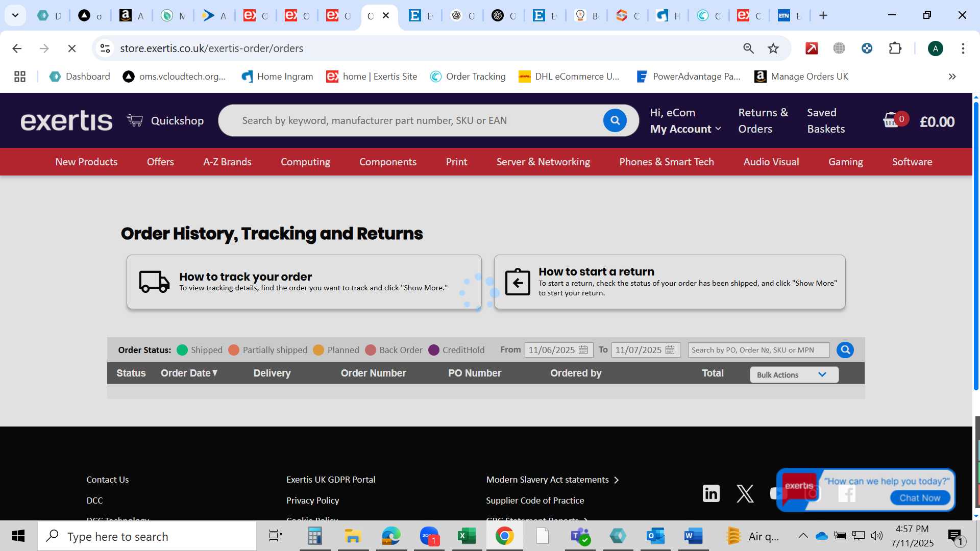Click the Windows taskbar search box

(x=147, y=536)
